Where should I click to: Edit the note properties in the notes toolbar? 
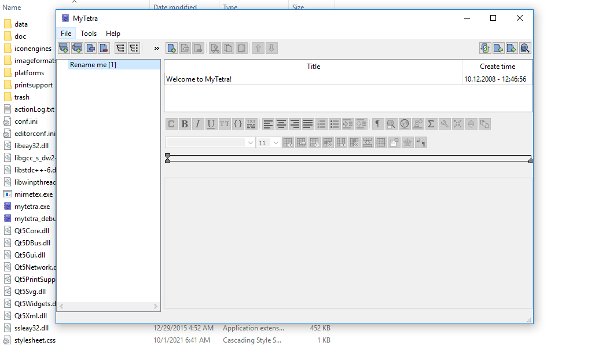pos(185,48)
